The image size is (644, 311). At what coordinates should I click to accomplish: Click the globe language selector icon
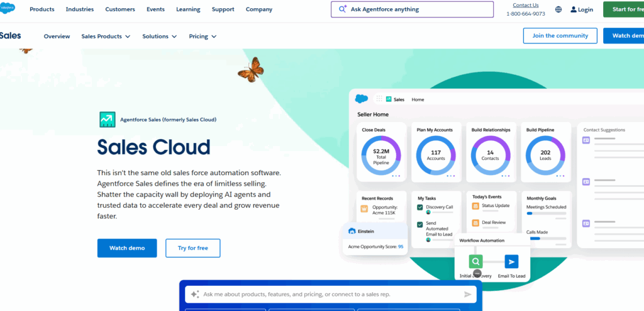558,9
